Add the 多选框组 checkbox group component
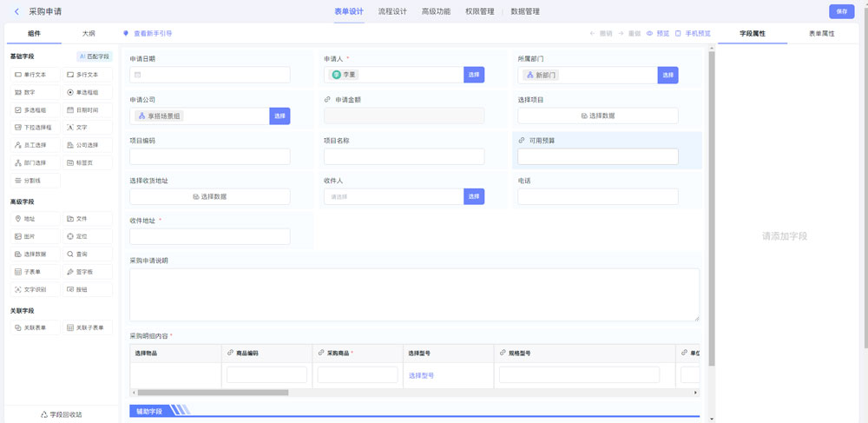This screenshot has width=868, height=423. 36,110
